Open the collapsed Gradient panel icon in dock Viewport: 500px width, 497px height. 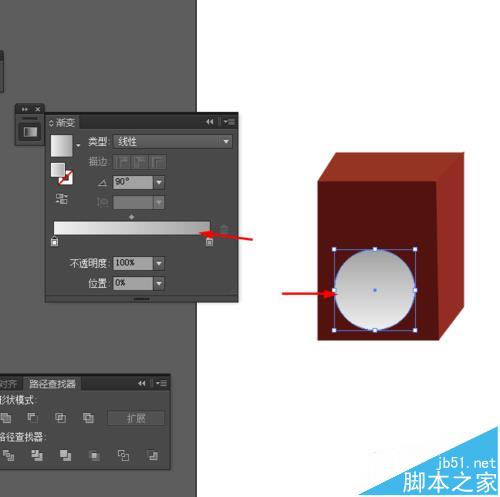pyautogui.click(x=30, y=132)
